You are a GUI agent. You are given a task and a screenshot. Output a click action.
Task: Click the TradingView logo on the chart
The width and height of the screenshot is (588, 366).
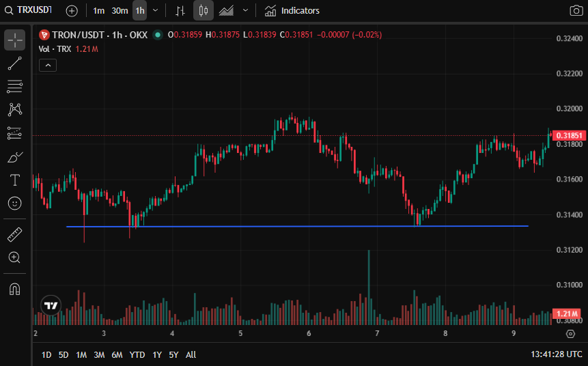point(51,306)
